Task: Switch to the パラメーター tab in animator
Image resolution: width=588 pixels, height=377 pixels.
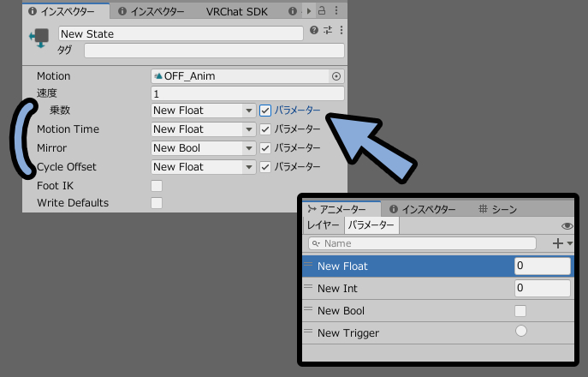Action: [x=371, y=225]
